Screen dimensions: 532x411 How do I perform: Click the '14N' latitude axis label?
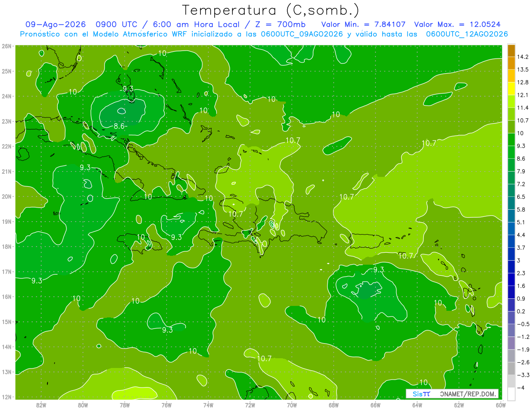tap(6, 347)
